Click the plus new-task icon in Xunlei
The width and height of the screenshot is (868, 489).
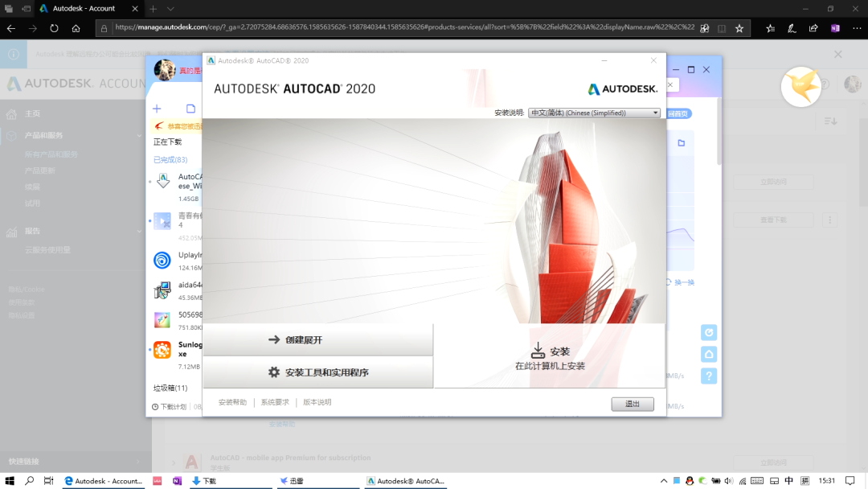click(x=158, y=109)
